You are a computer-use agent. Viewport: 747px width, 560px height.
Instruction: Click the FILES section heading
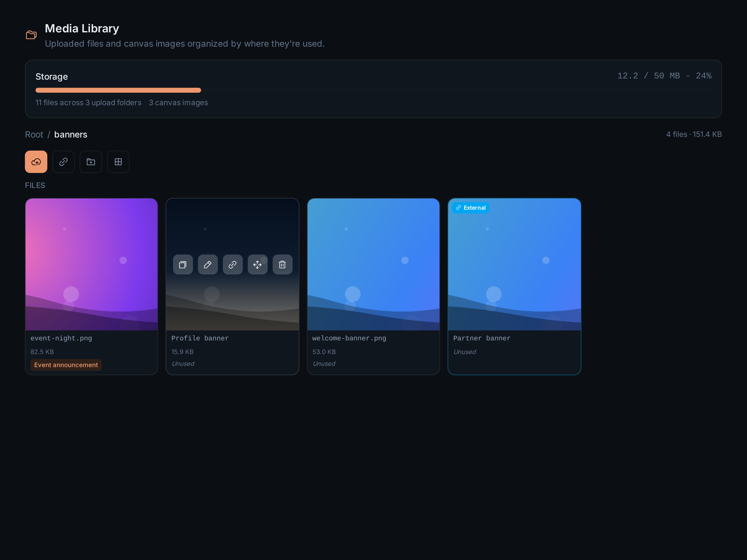pyautogui.click(x=35, y=185)
